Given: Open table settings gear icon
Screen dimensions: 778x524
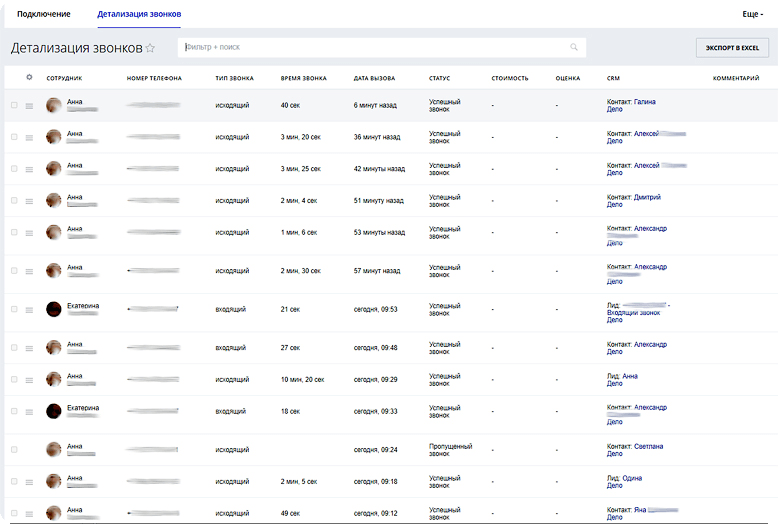Looking at the screenshot, I should (29, 77).
